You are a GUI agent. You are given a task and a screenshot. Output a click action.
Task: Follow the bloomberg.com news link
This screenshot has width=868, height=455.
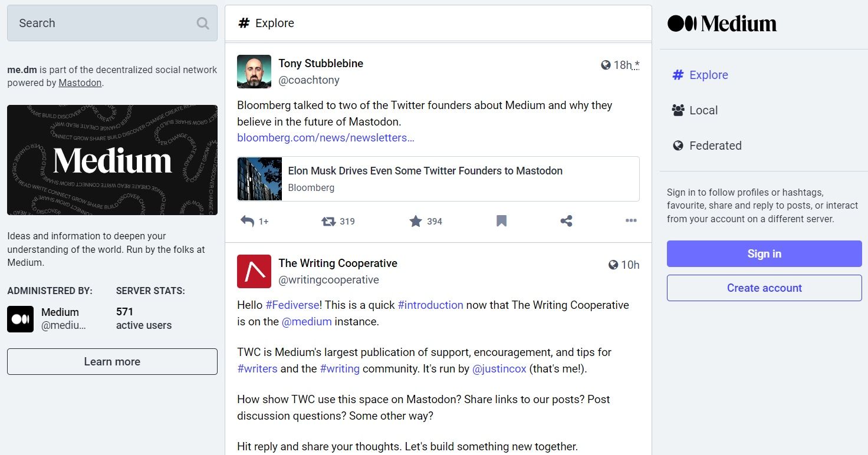tap(325, 137)
